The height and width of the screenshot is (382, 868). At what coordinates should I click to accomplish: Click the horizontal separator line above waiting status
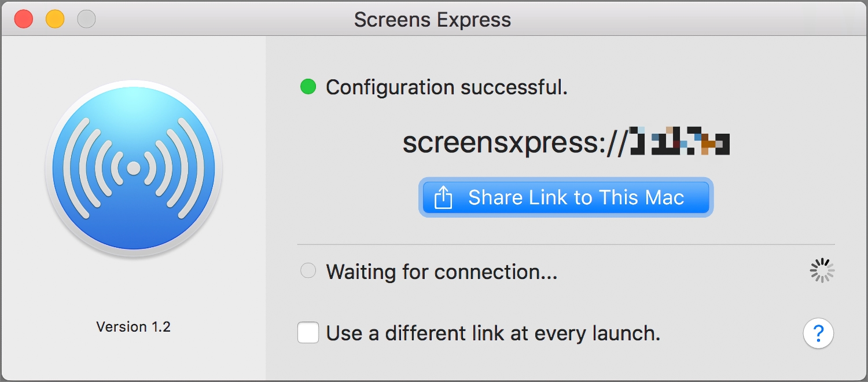click(x=566, y=244)
